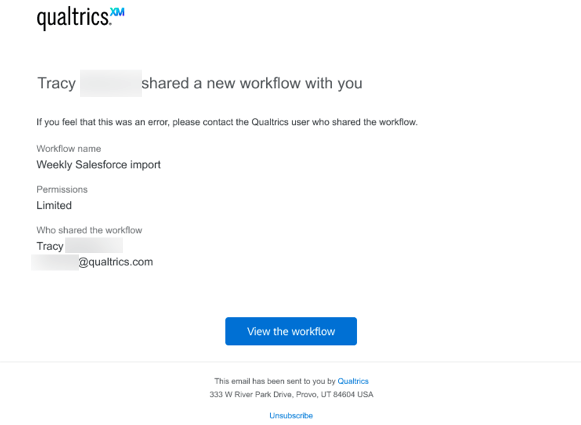Image resolution: width=581 pixels, height=425 pixels.
Task: Click the Limited permissions value
Action: click(x=54, y=205)
